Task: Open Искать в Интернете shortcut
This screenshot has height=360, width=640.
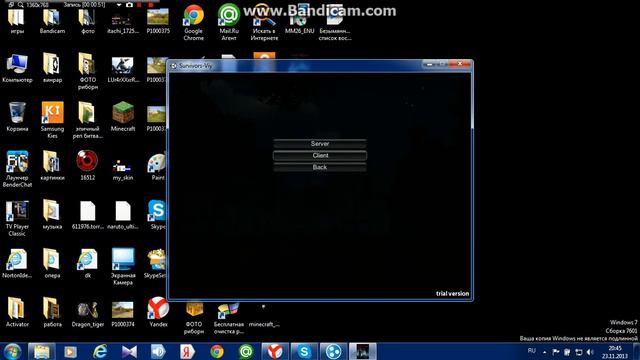Action: [264, 22]
